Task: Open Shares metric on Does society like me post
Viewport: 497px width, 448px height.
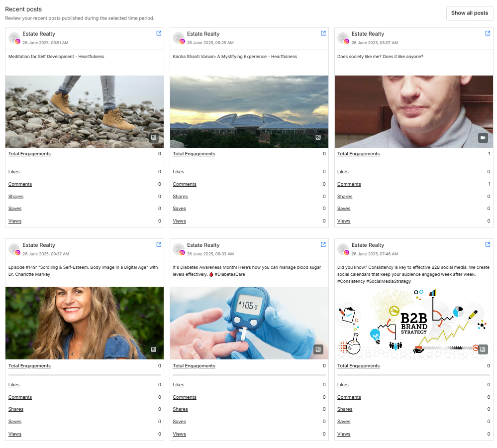Action: click(345, 197)
